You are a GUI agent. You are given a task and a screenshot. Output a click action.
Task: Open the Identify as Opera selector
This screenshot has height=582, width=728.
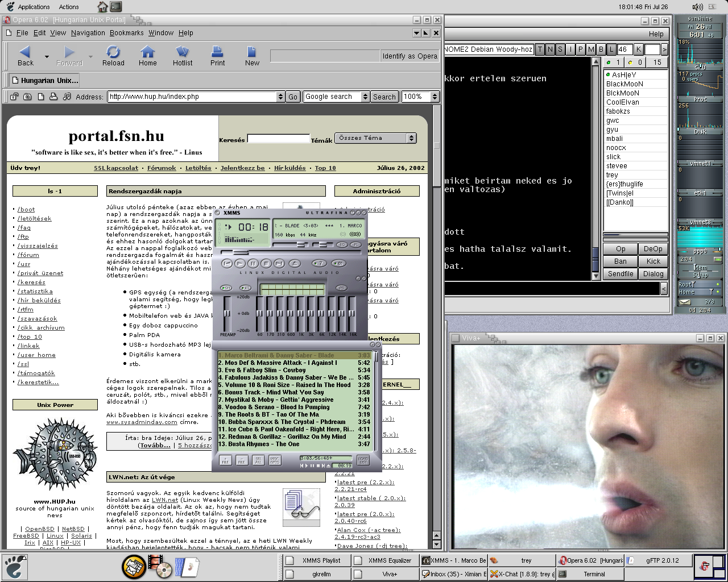[x=410, y=56]
